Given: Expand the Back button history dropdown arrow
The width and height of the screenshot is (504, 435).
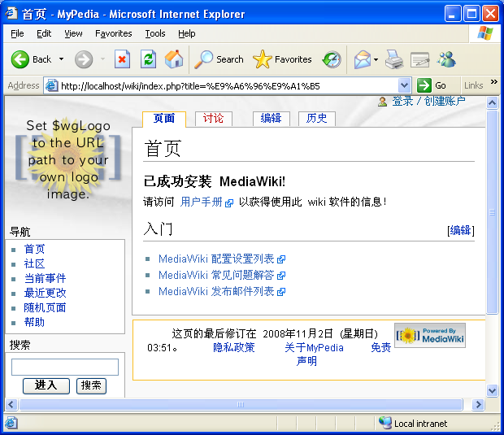Looking at the screenshot, I should (x=61, y=59).
